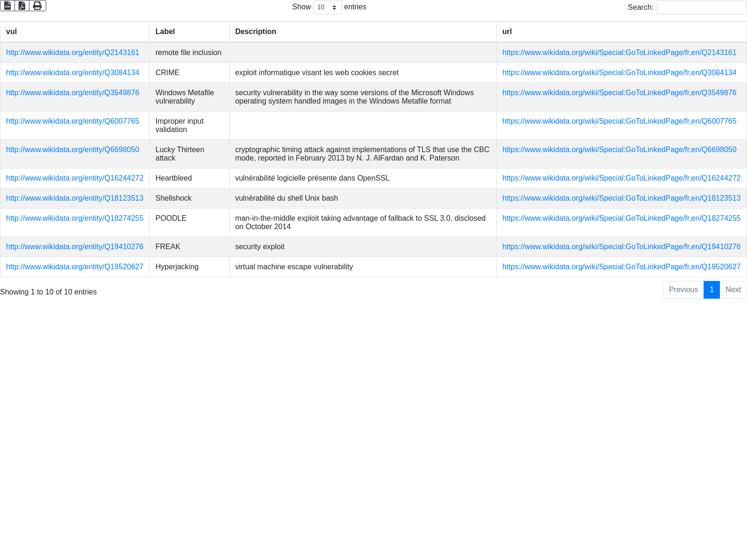
Task: Open Lucky Thirteen attack entity link
Action: click(x=72, y=150)
